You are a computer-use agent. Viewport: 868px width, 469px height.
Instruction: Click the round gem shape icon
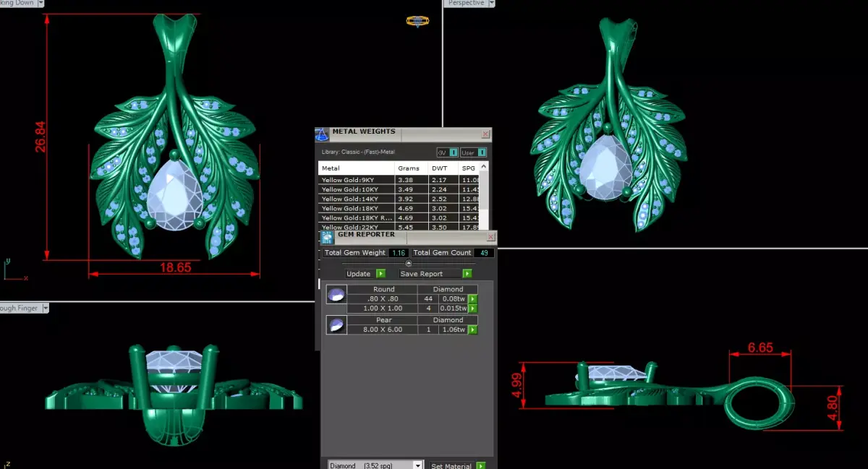tap(336, 296)
